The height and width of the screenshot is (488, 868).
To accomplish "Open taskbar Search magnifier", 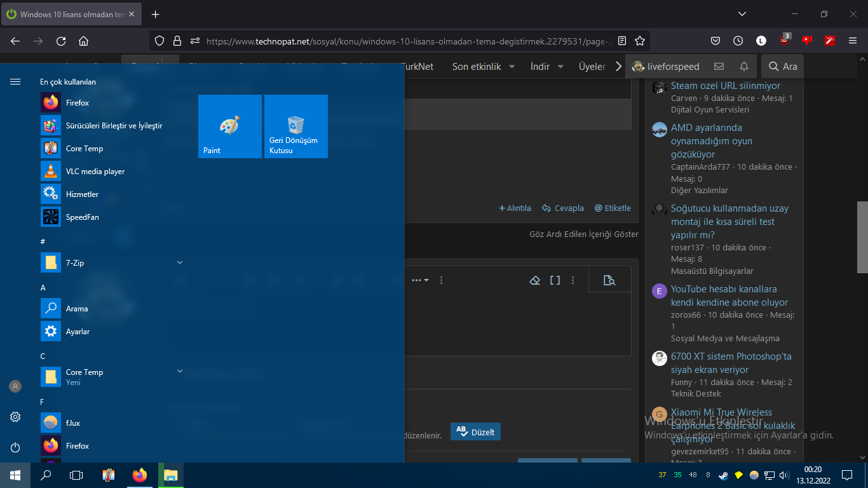I will point(46,475).
